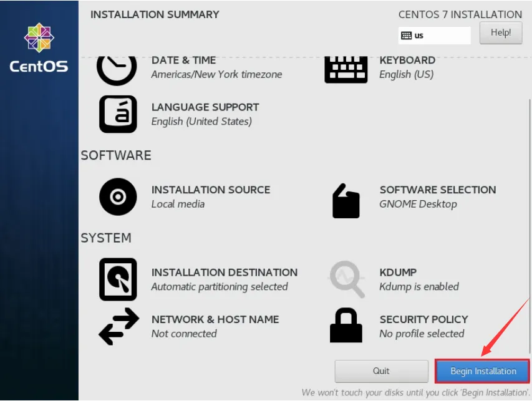The height and width of the screenshot is (401, 532).
Task: Open INSTALLATION SOURCE label
Action: click(211, 190)
